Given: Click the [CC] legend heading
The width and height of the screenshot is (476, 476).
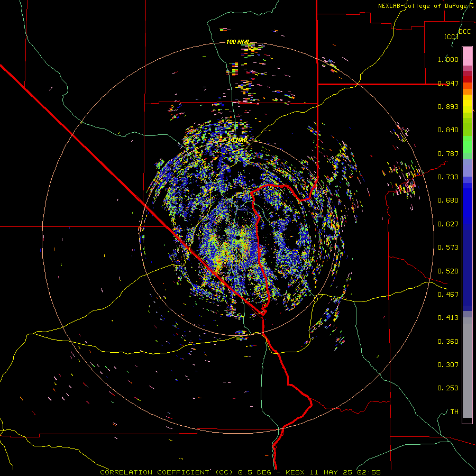Looking at the screenshot, I should pyautogui.click(x=451, y=36).
